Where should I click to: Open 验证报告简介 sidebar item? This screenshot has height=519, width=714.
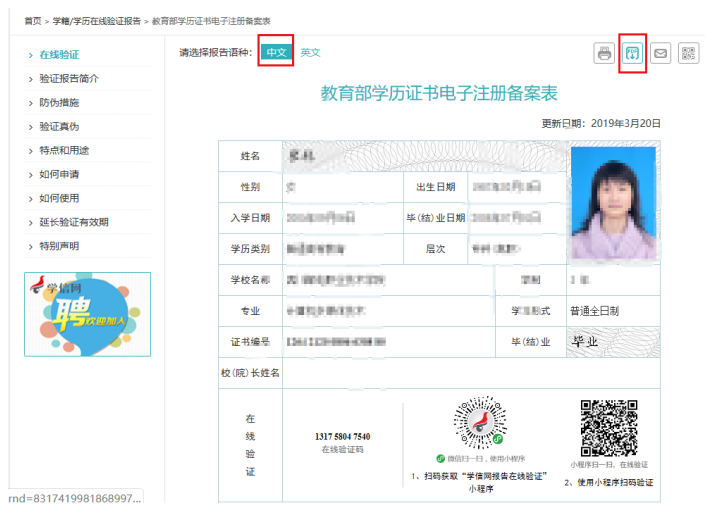click(x=69, y=79)
